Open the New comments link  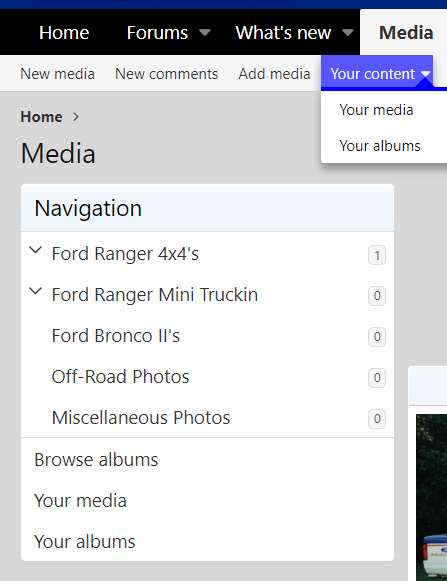point(166,74)
